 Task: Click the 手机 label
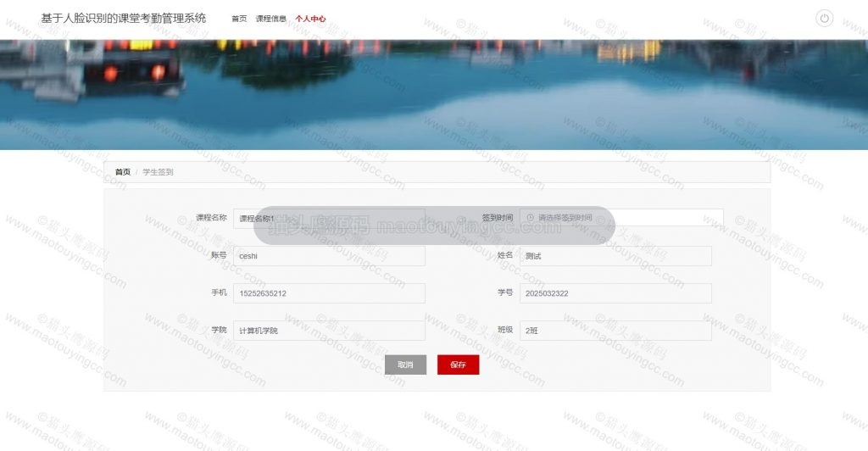pyautogui.click(x=219, y=292)
